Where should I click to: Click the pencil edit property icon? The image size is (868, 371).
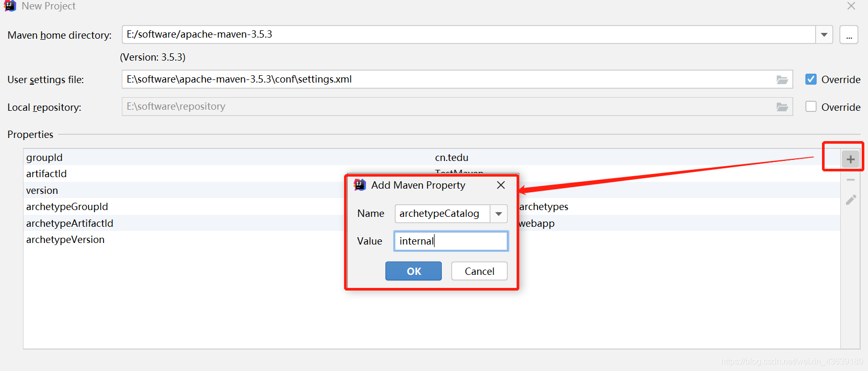click(851, 200)
